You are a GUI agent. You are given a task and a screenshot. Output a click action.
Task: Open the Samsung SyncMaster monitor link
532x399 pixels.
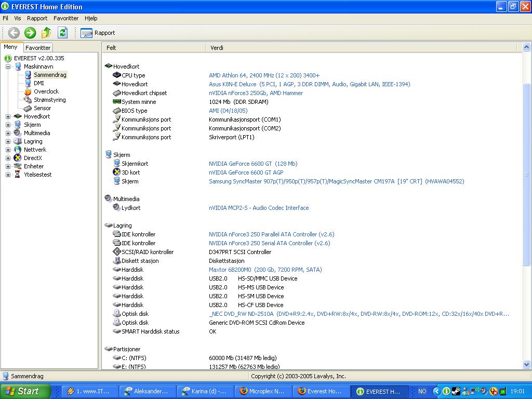(x=337, y=181)
